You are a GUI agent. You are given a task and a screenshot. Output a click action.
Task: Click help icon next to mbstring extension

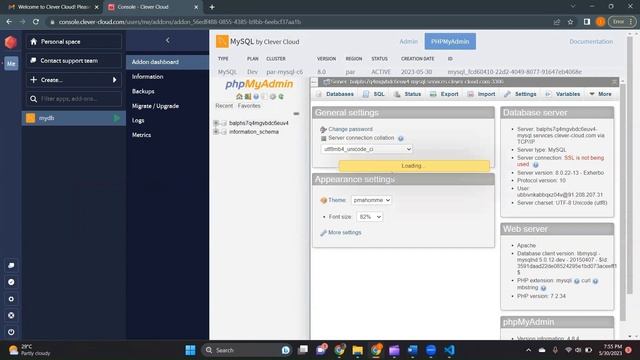(x=543, y=288)
